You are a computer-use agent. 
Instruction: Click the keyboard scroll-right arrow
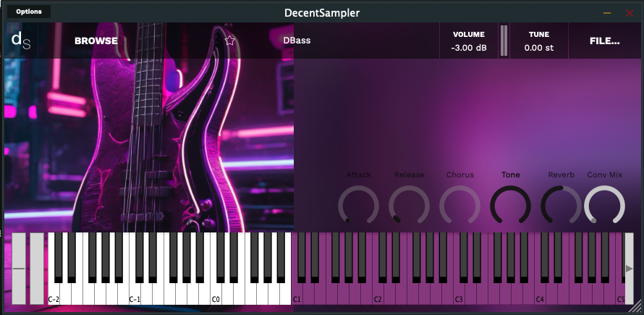[x=629, y=269]
